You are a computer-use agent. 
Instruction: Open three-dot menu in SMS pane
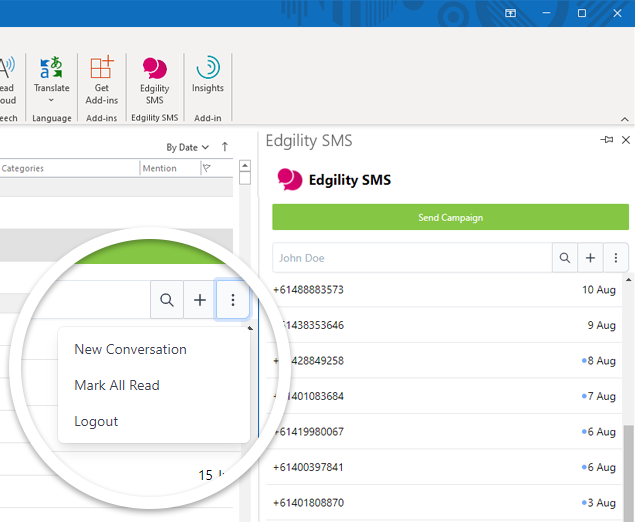(616, 258)
